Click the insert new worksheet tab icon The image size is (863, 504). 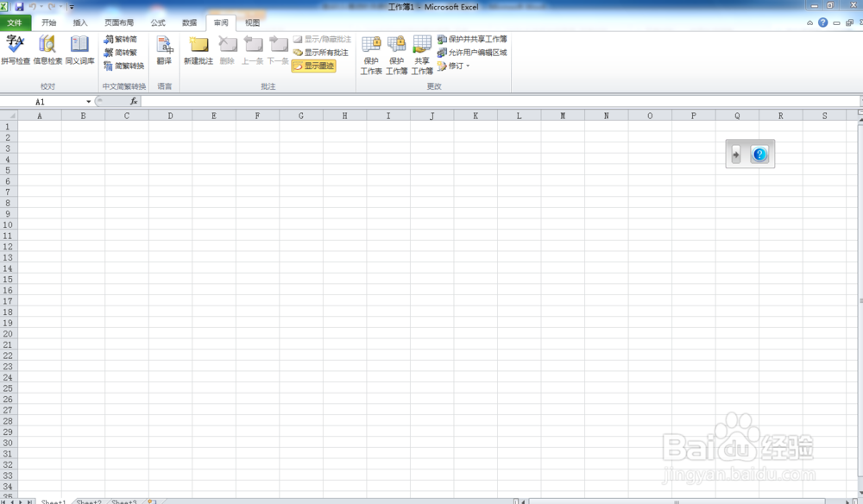[x=152, y=501]
